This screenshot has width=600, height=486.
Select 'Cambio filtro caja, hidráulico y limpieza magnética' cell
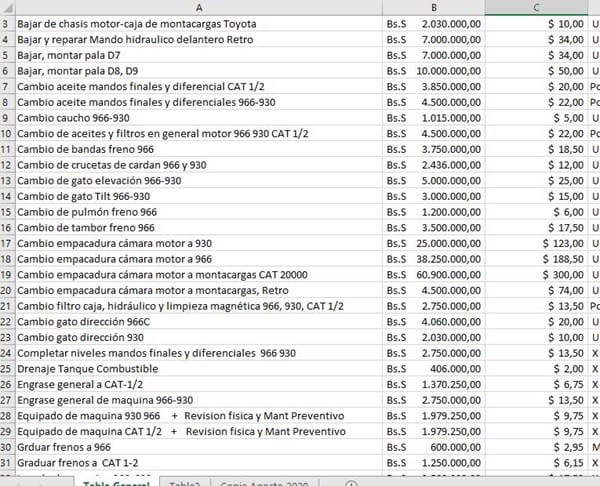click(199, 306)
